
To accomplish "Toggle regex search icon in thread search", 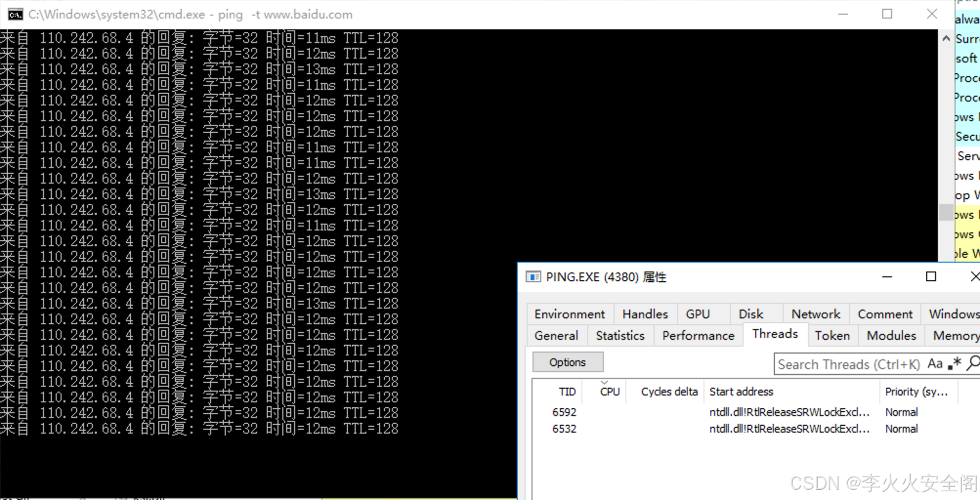I will click(x=954, y=364).
